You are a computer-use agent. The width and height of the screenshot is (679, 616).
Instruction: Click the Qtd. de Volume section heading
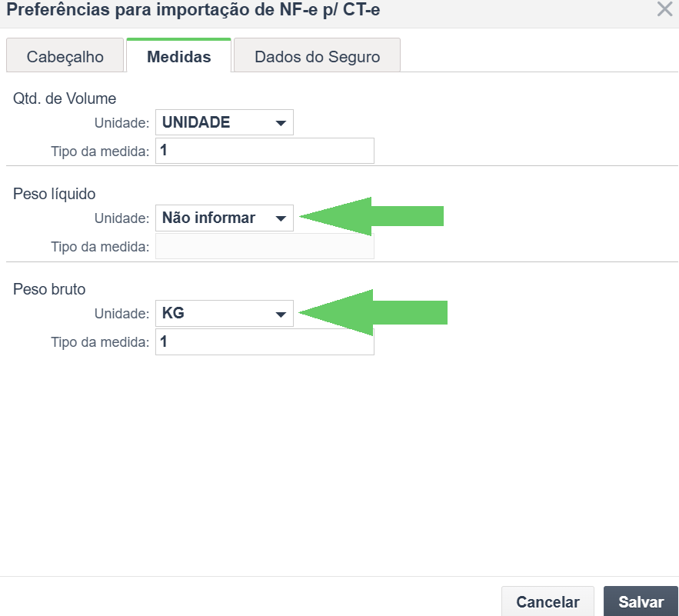[x=65, y=98]
